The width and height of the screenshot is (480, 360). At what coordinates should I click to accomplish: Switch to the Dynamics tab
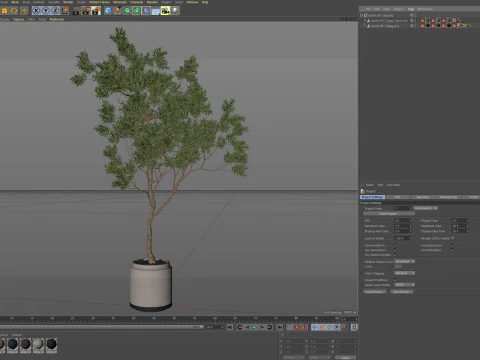tap(423, 197)
